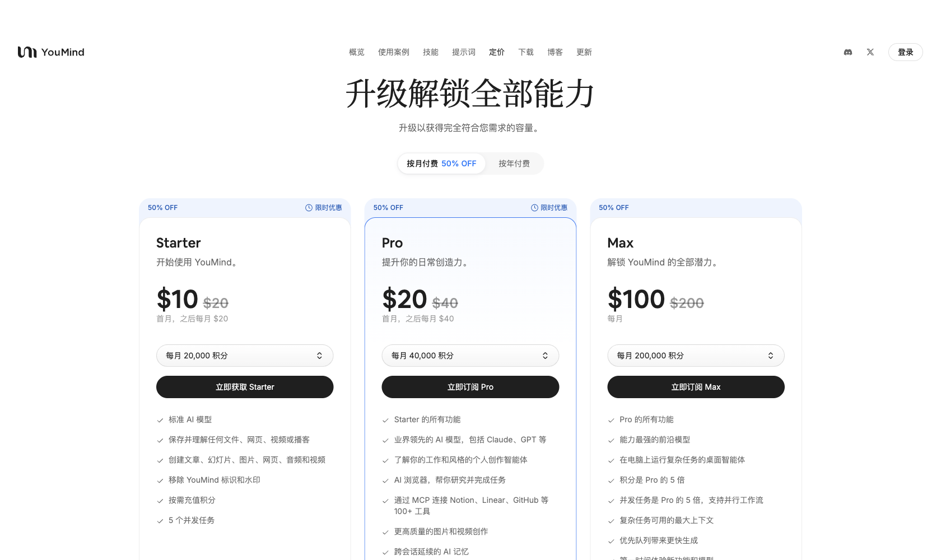Image resolution: width=941 pixels, height=560 pixels.
Task: Click the clock icon on Starter banner
Action: [x=309, y=208]
